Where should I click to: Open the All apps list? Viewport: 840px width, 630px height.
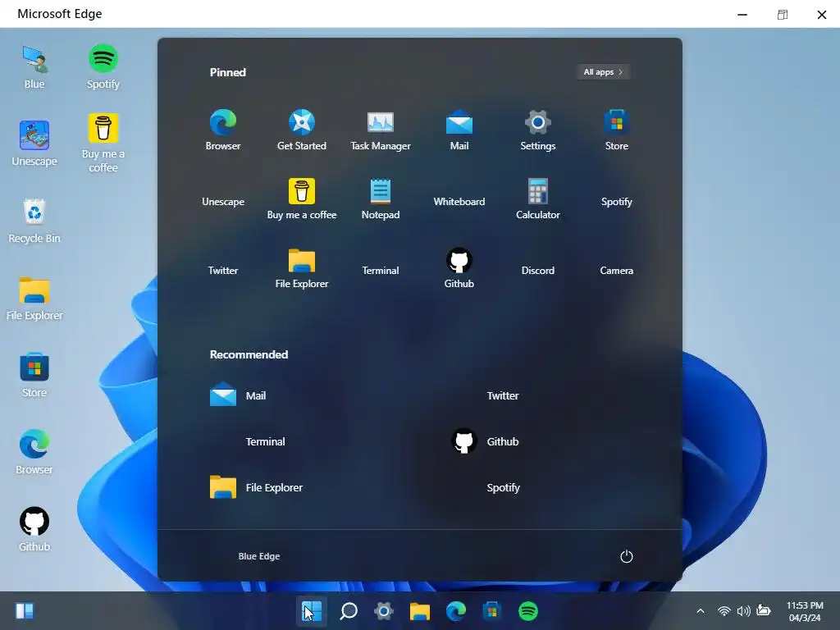[x=603, y=72]
